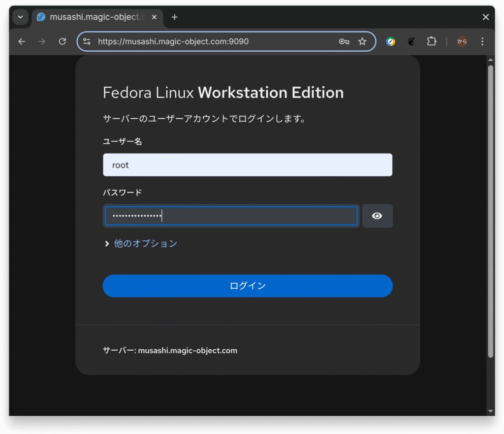Select the musashi.magic-object tab
Viewport: 504px width, 434px height.
(97, 17)
